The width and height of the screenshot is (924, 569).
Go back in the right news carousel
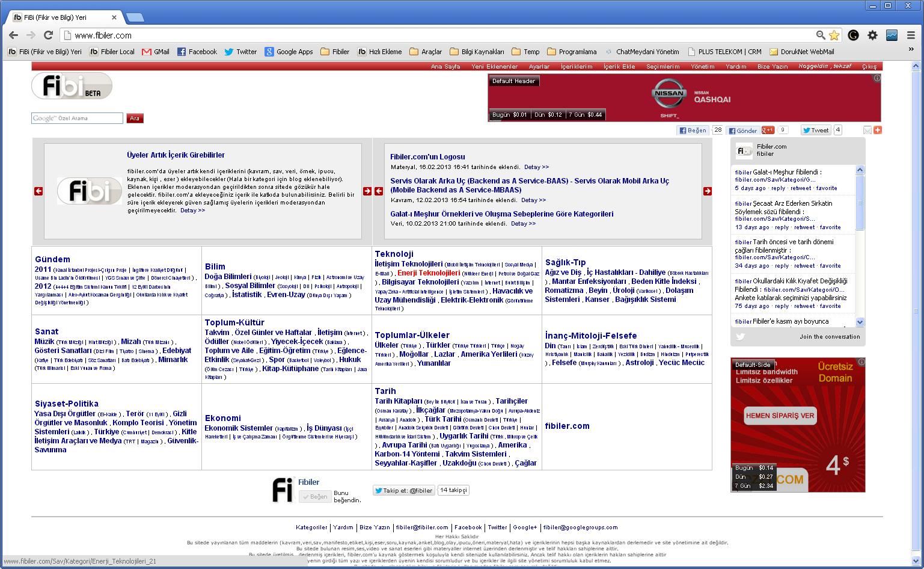point(379,191)
